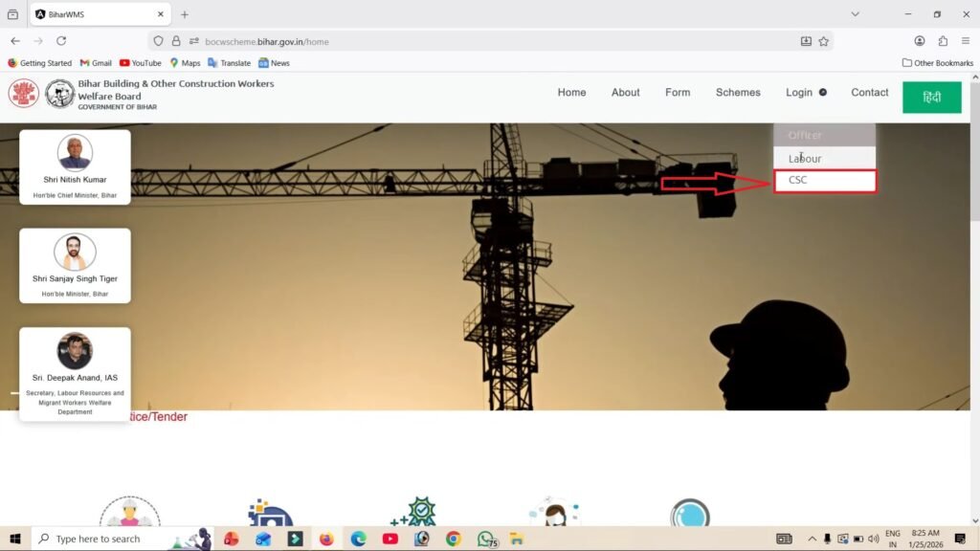Open the browser toolbar overflow chevron
Viewport: 980px width, 551px height.
(x=855, y=14)
